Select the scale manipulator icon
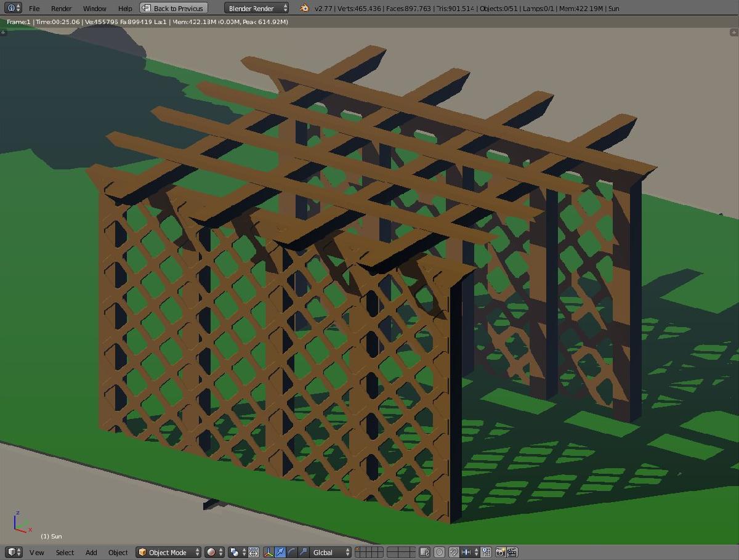Screen dimensions: 739x560 (x=302, y=553)
